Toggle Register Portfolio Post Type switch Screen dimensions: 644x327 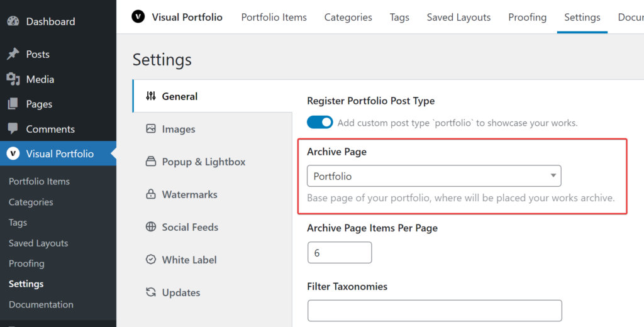click(x=320, y=122)
